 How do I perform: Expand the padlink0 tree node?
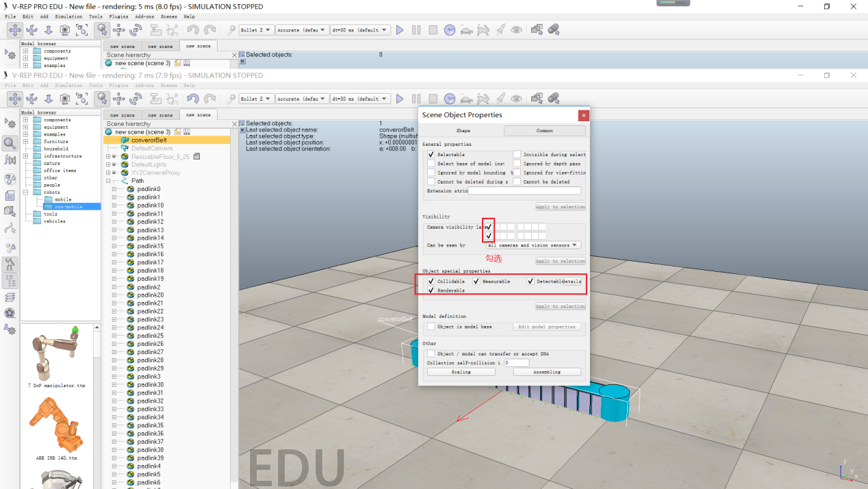coord(114,189)
